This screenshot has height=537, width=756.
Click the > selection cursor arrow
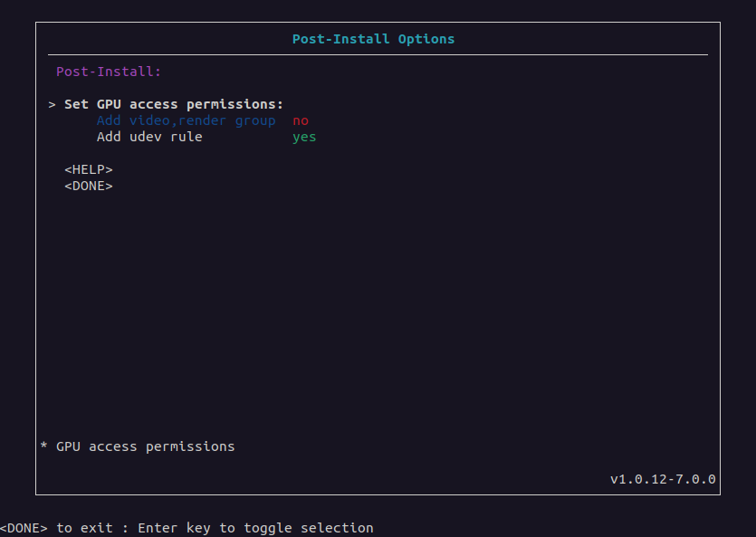point(53,105)
